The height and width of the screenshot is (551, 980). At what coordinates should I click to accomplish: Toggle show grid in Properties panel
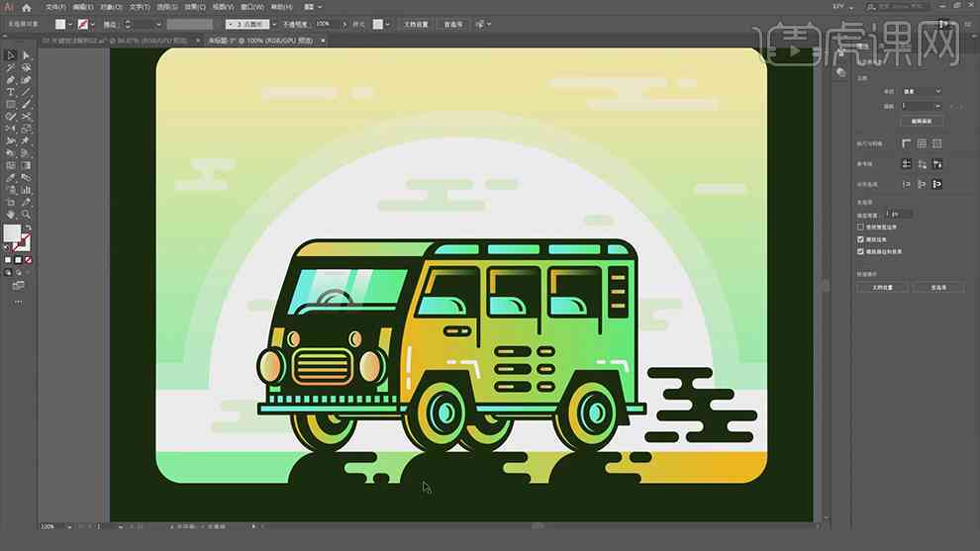[922, 143]
